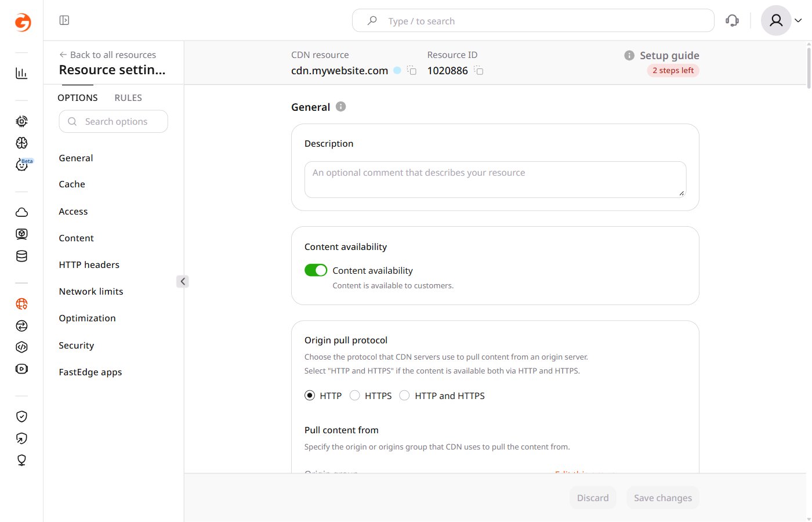Open the CPU chip icon in the sidebar

[x=21, y=121]
